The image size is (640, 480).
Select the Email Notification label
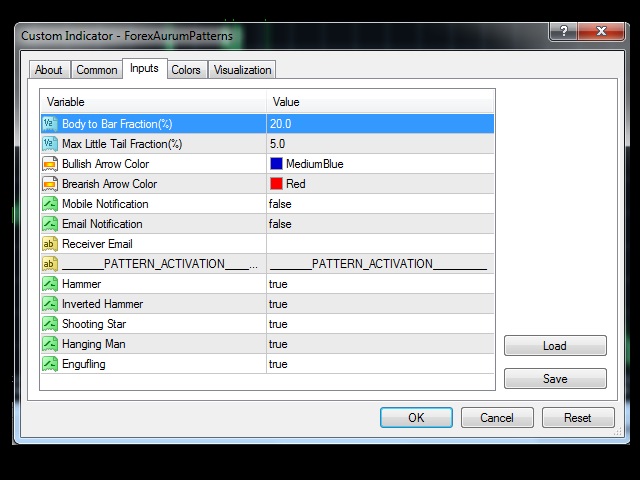point(102,224)
